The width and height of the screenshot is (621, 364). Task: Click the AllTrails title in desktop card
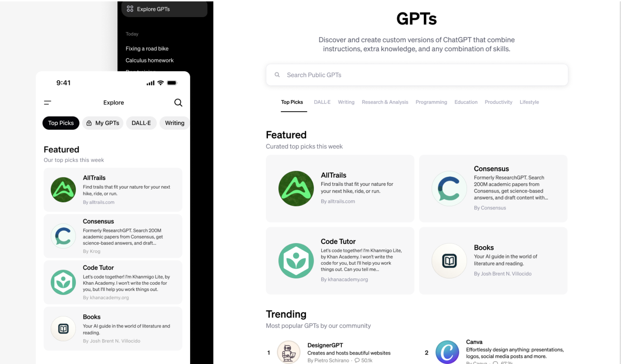tap(334, 175)
